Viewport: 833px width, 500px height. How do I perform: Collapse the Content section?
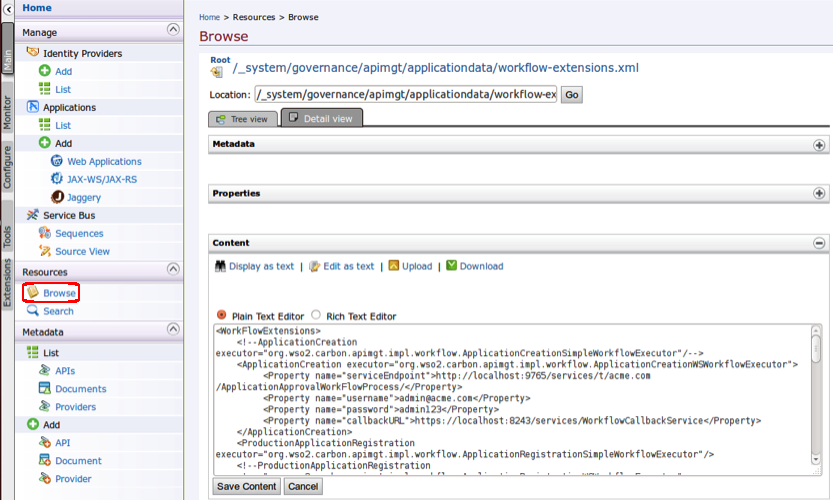819,243
